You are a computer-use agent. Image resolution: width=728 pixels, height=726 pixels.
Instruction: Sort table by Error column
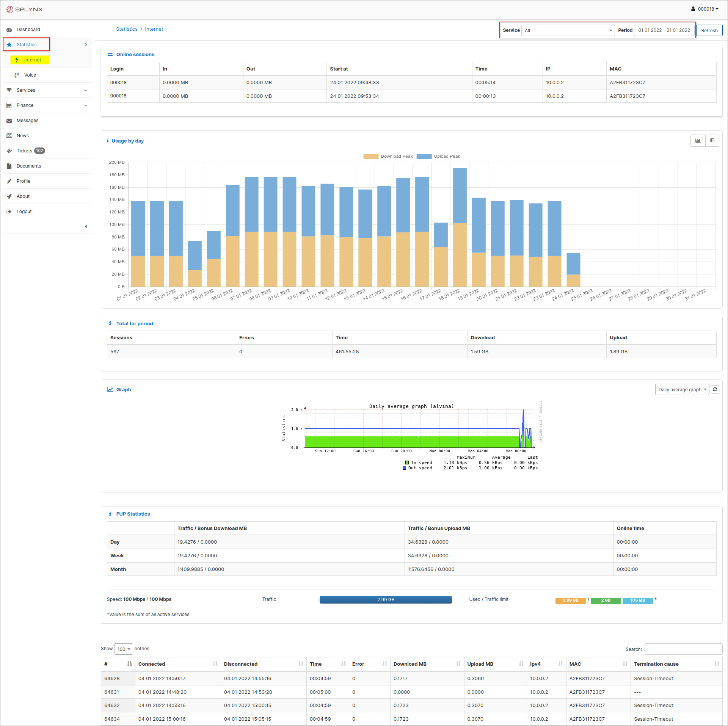click(x=369, y=664)
